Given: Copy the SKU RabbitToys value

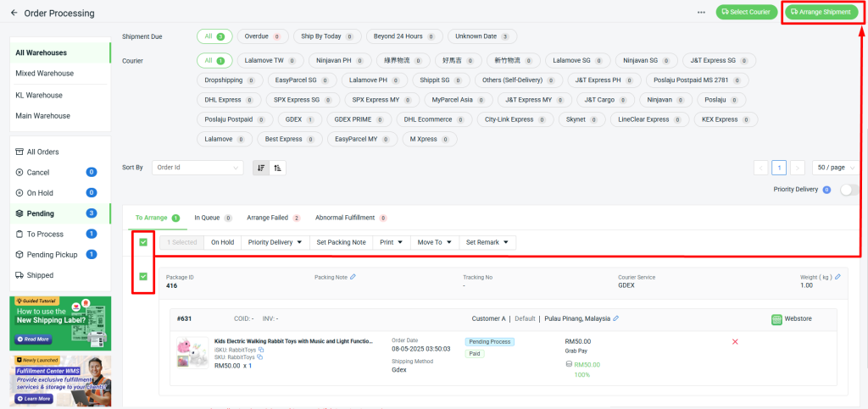Looking at the screenshot, I should tap(259, 357).
